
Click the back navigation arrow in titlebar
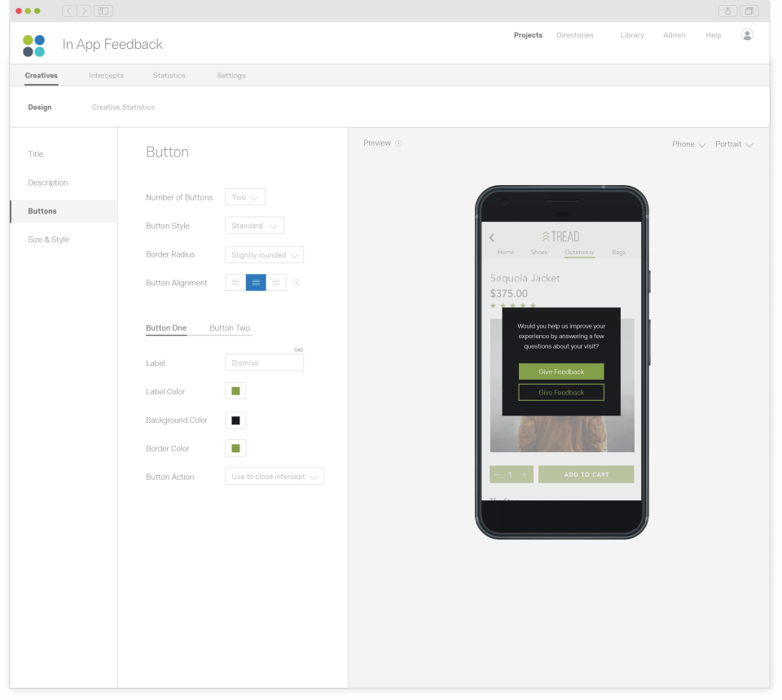[x=68, y=11]
